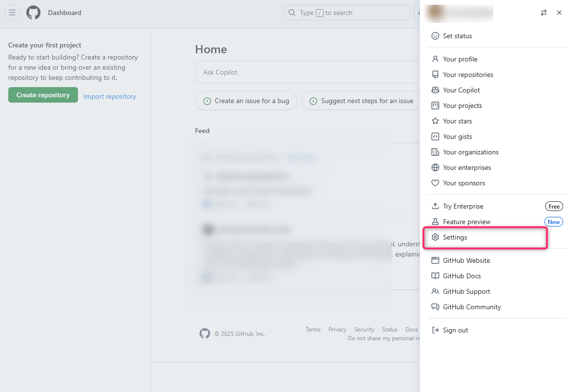This screenshot has height=392, width=568.
Task: Click the Feed heading text
Action: pyautogui.click(x=202, y=131)
